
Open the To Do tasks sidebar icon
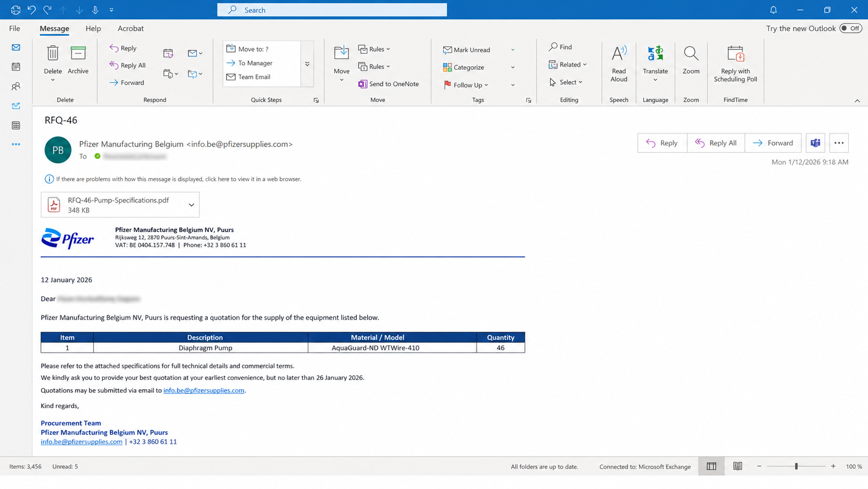[16, 106]
